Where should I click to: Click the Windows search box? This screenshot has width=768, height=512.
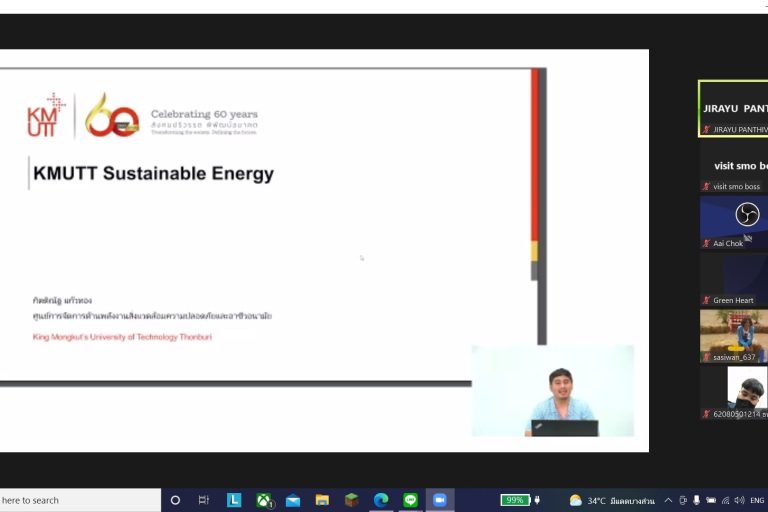coord(80,500)
